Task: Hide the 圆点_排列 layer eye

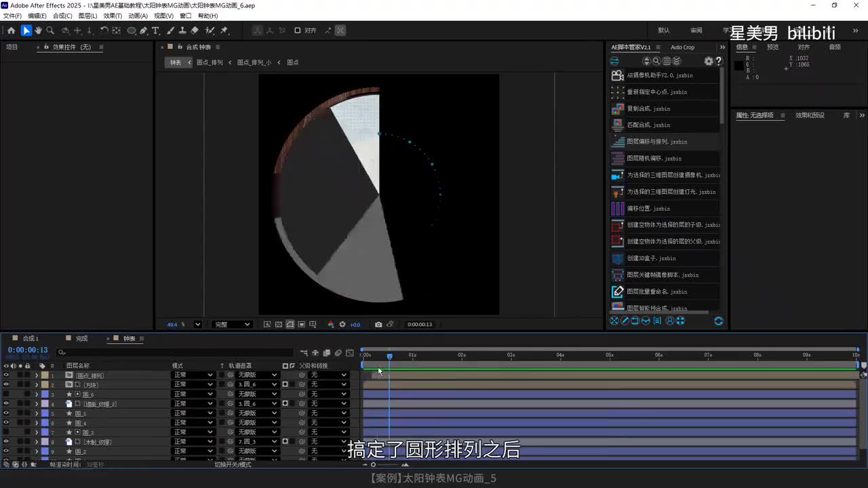Action: click(x=6, y=375)
